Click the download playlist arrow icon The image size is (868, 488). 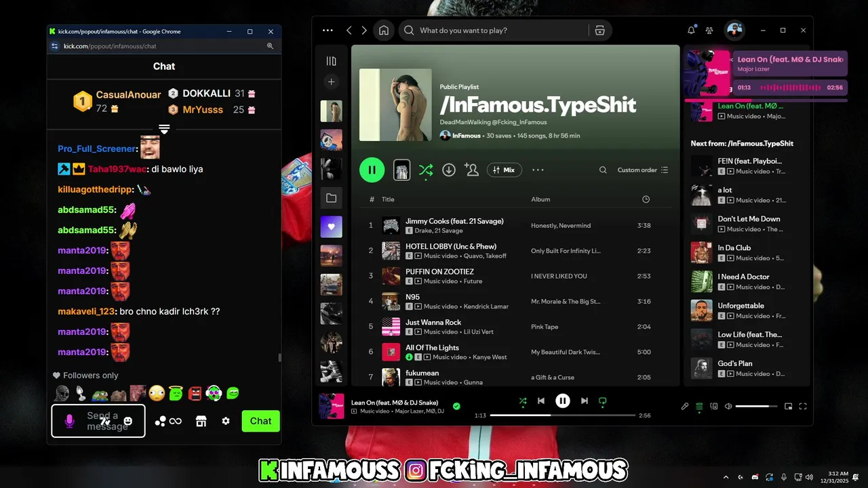[449, 170]
